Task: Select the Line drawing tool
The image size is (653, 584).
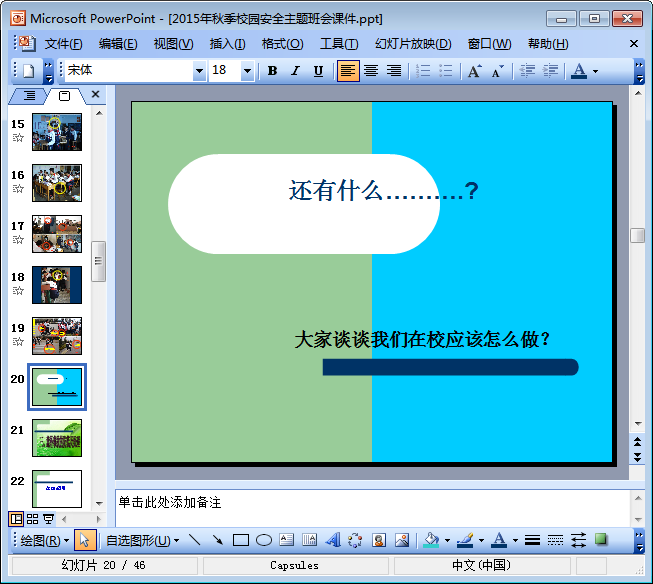Action: pos(194,540)
